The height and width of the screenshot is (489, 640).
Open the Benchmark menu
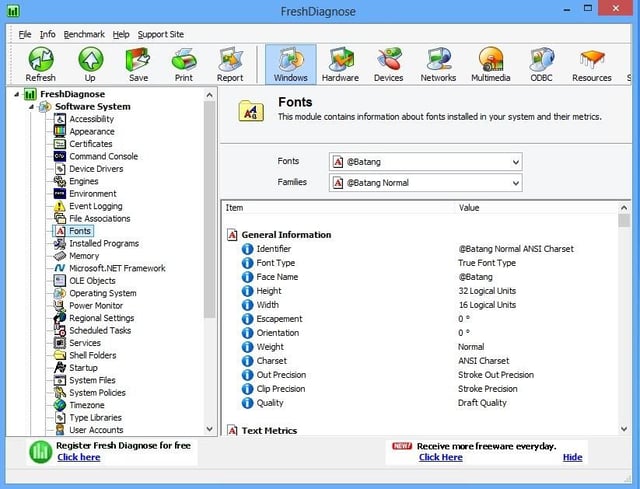tap(84, 34)
